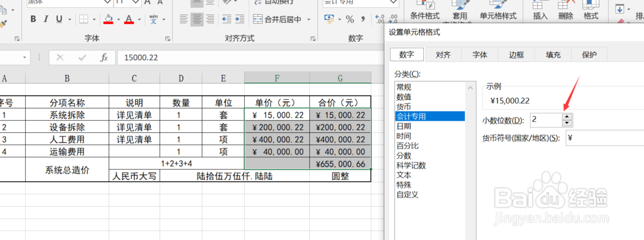
Task: Increase decimal places in ribbon
Action: click(380, 19)
